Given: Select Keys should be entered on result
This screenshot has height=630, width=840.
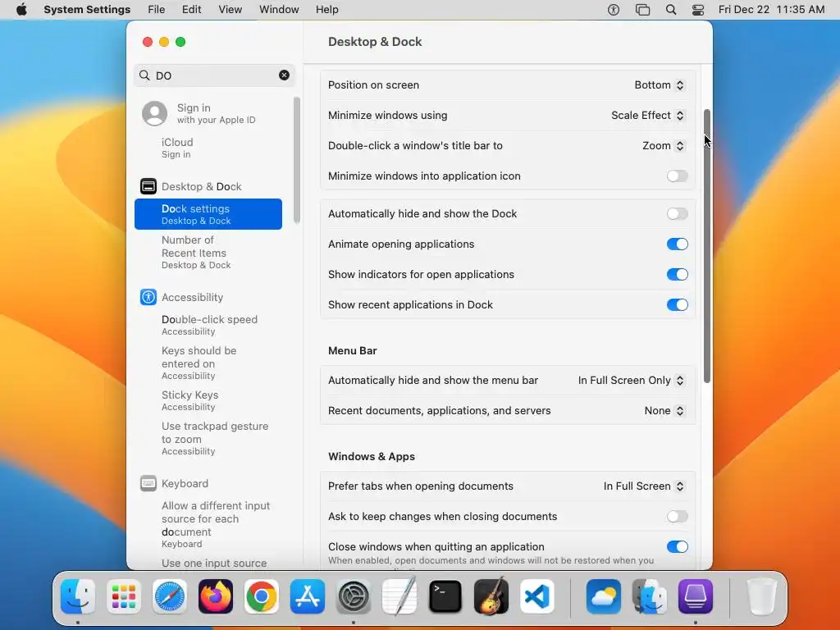Looking at the screenshot, I should pos(208,363).
